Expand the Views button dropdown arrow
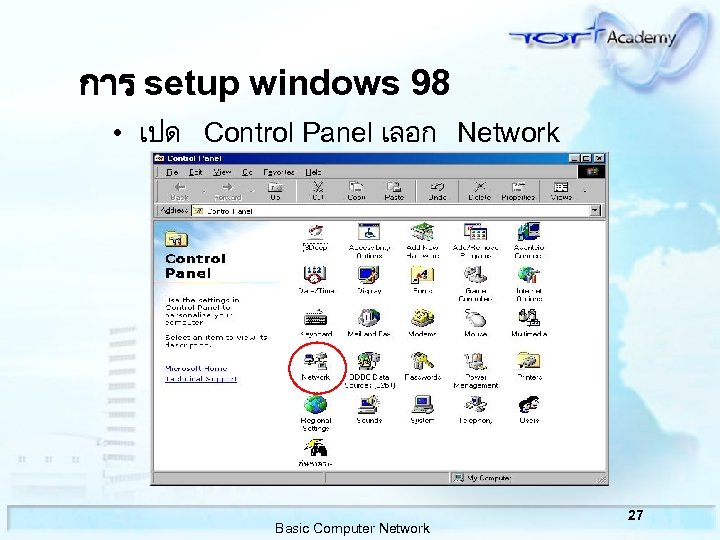 585,191
